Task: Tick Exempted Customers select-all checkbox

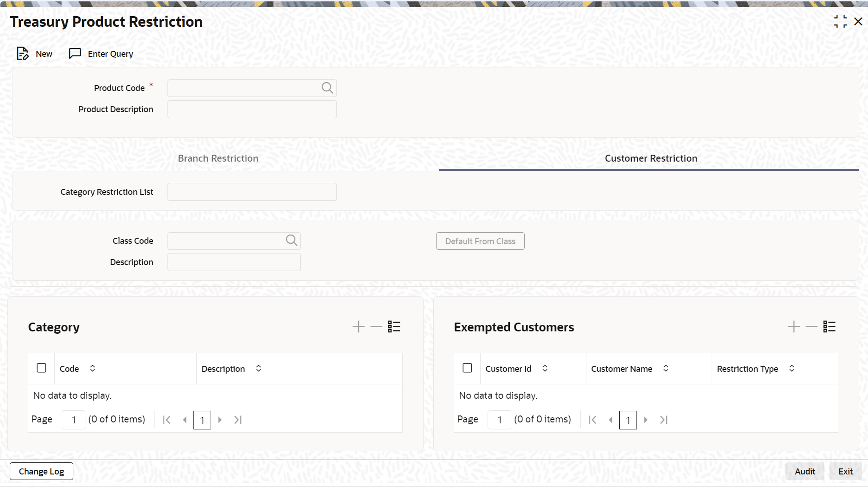Action: coord(467,368)
